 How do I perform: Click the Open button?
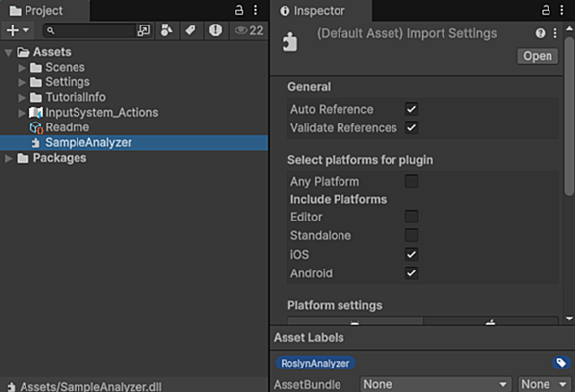538,56
